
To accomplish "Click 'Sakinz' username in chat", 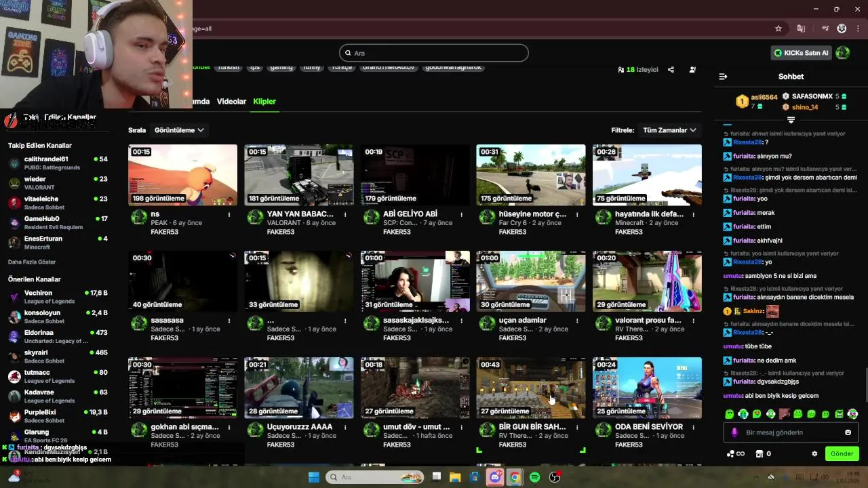I will point(753,311).
